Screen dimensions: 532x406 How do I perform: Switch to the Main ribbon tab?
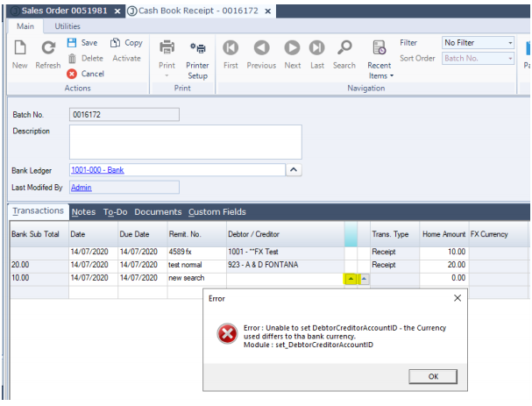tap(25, 26)
